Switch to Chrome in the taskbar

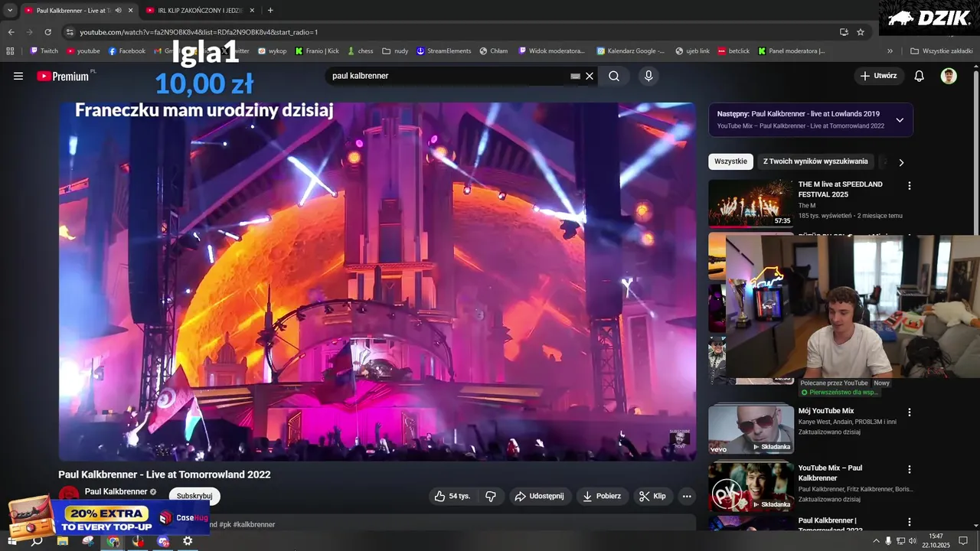coord(113,541)
